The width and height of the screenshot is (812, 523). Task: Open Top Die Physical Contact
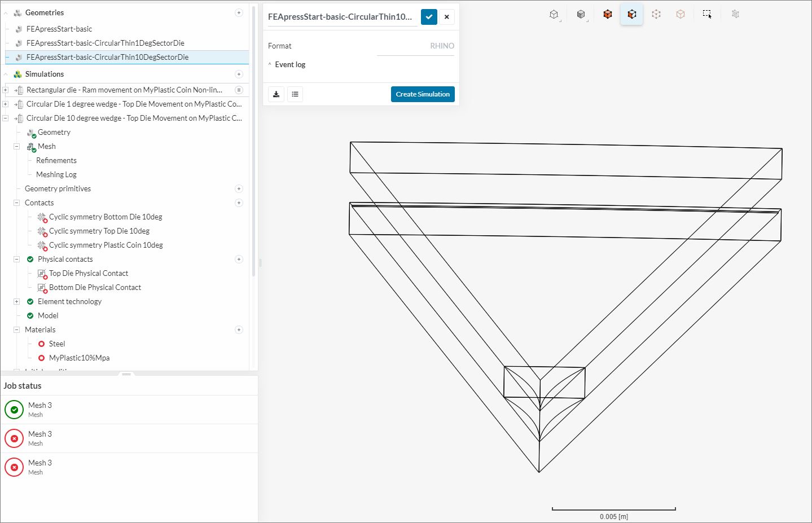(89, 273)
